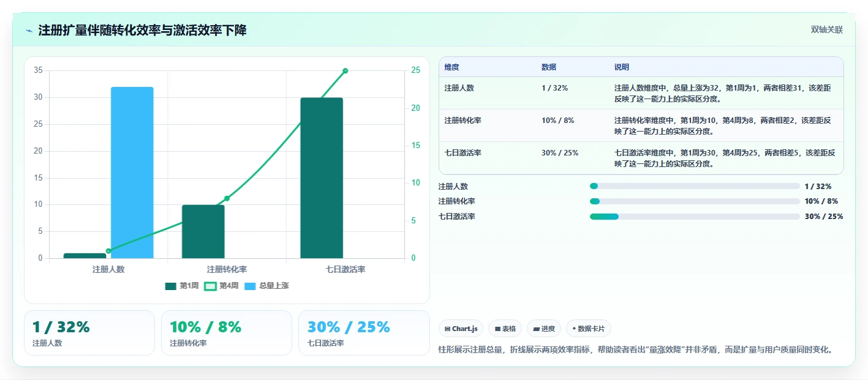Click the 注册转化率 x-axis label

coord(227,269)
